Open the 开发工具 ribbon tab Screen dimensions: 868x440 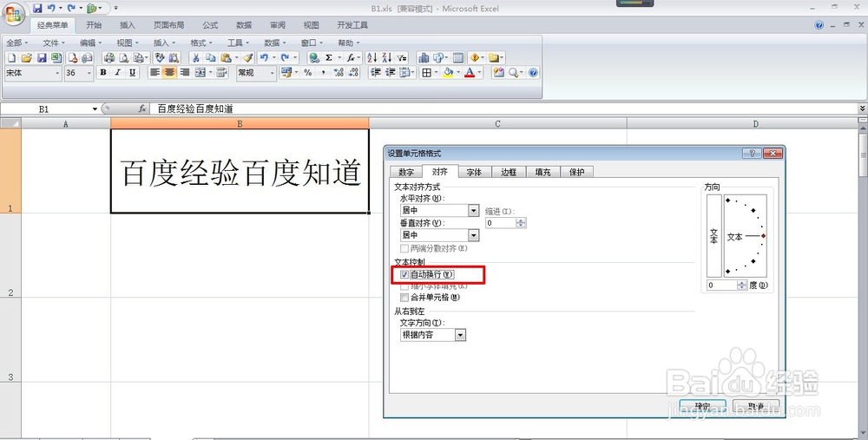click(352, 25)
